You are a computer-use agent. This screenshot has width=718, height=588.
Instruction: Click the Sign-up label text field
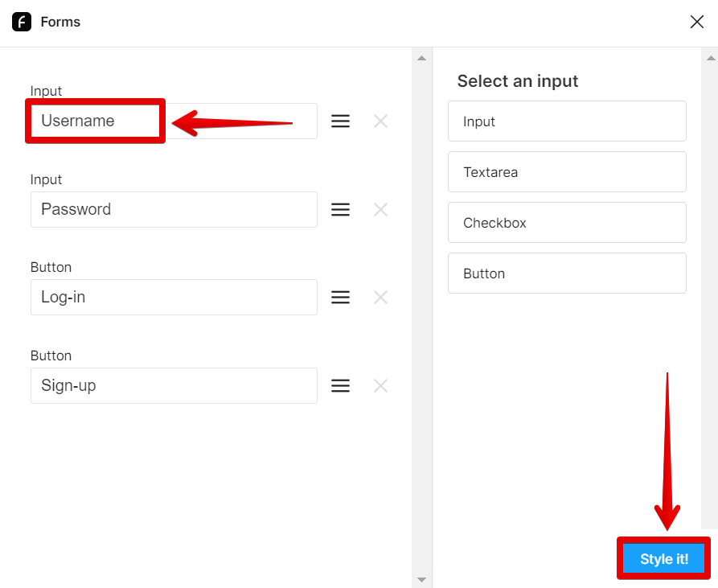pyautogui.click(x=174, y=386)
